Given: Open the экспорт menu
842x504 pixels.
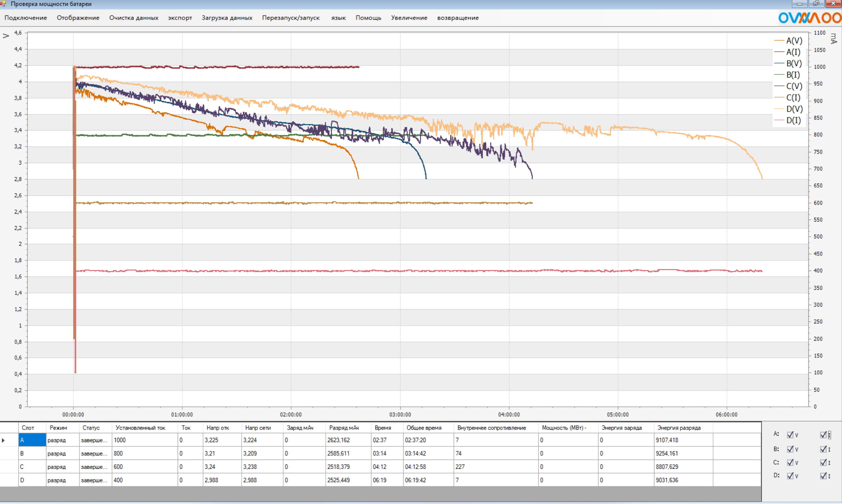Looking at the screenshot, I should pos(180,18).
